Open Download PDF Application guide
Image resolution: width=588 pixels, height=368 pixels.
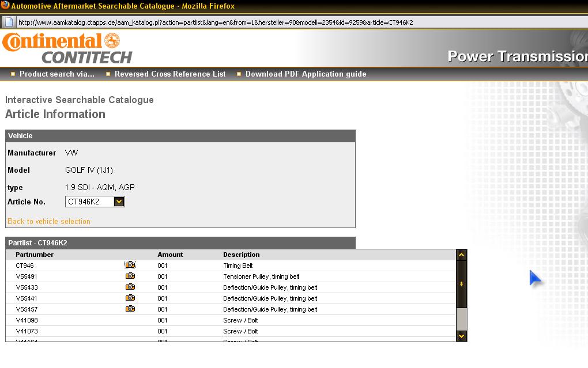[306, 74]
